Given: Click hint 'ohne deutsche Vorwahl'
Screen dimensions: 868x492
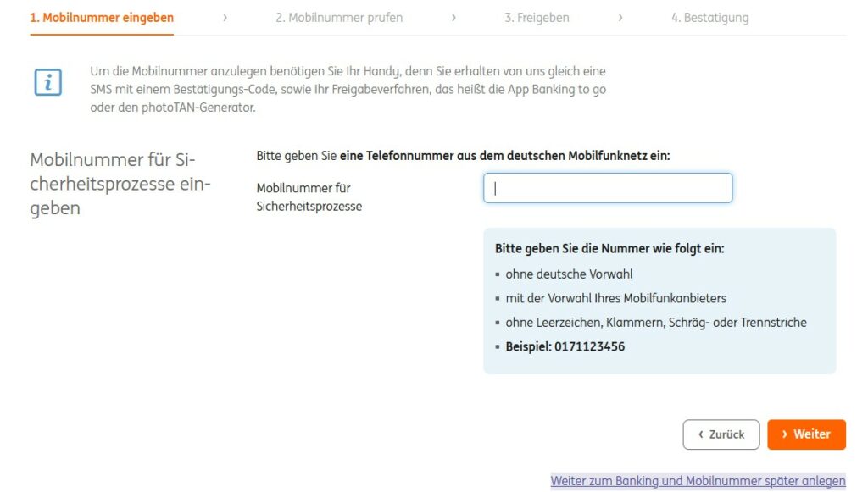Looking at the screenshot, I should pyautogui.click(x=569, y=274).
